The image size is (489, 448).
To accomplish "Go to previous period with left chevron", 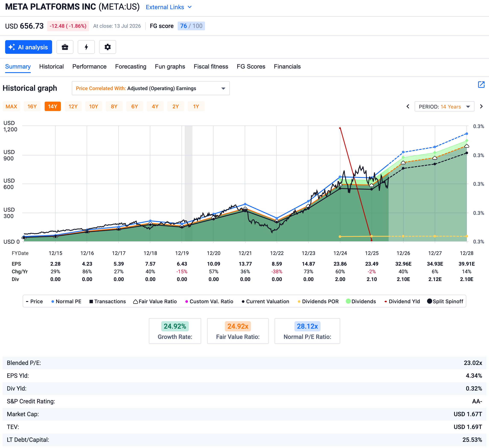I will coord(408,107).
